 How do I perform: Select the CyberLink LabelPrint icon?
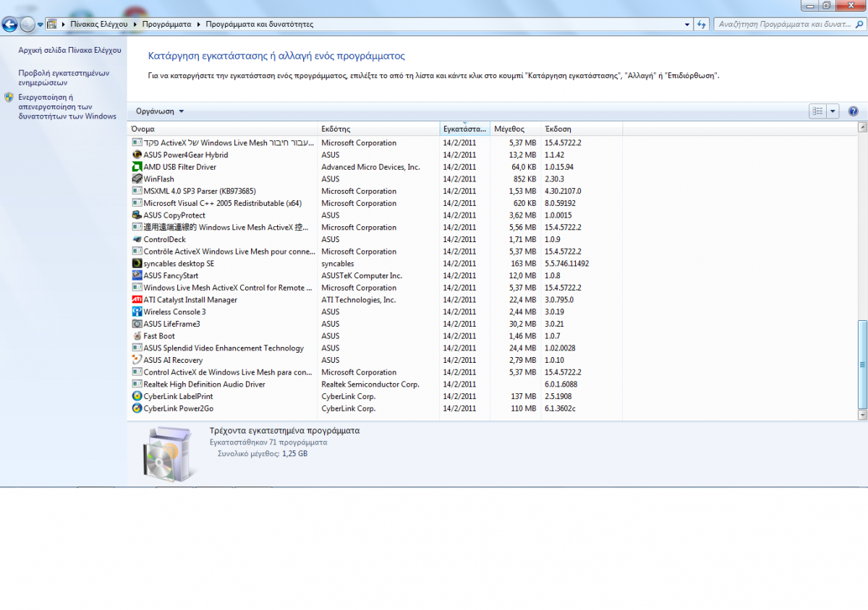[x=137, y=396]
